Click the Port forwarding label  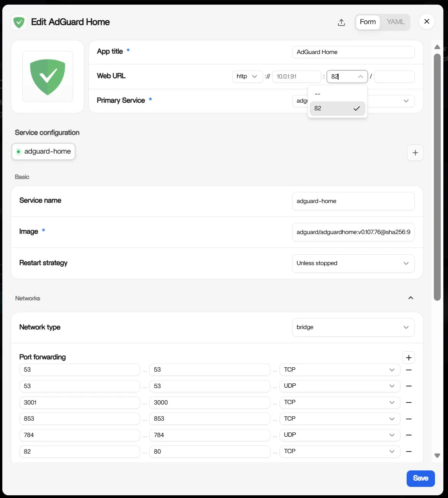[x=43, y=357]
